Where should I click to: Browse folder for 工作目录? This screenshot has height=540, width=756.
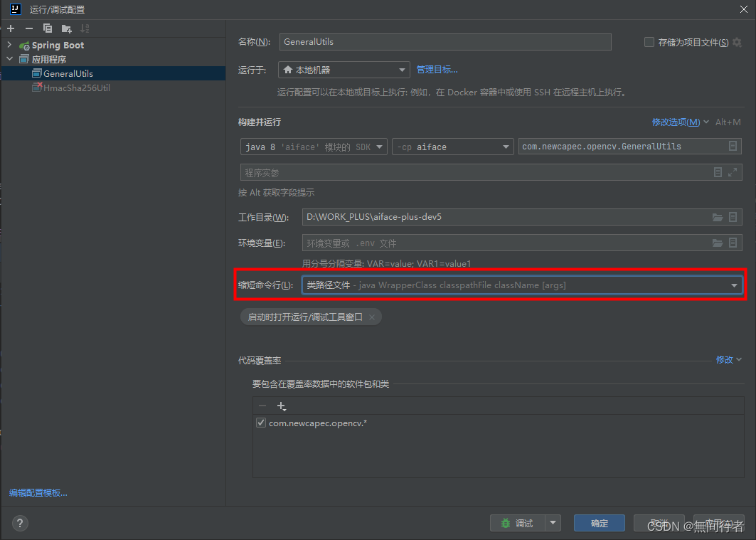pyautogui.click(x=718, y=218)
